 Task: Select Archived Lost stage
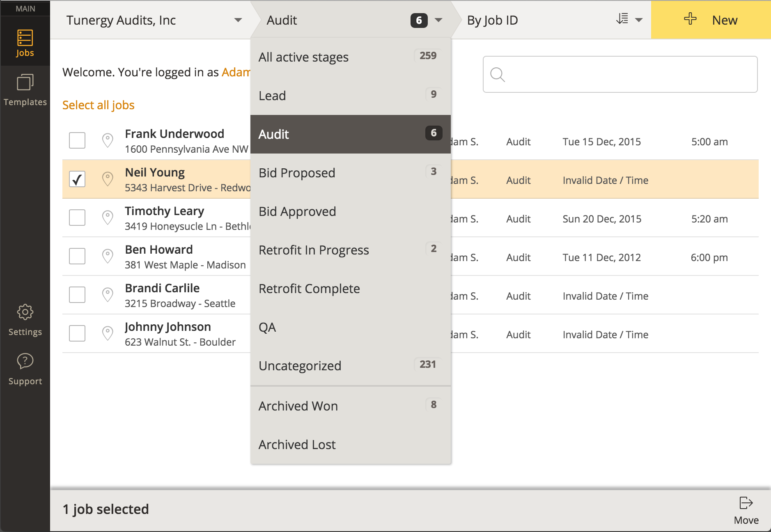(x=351, y=445)
